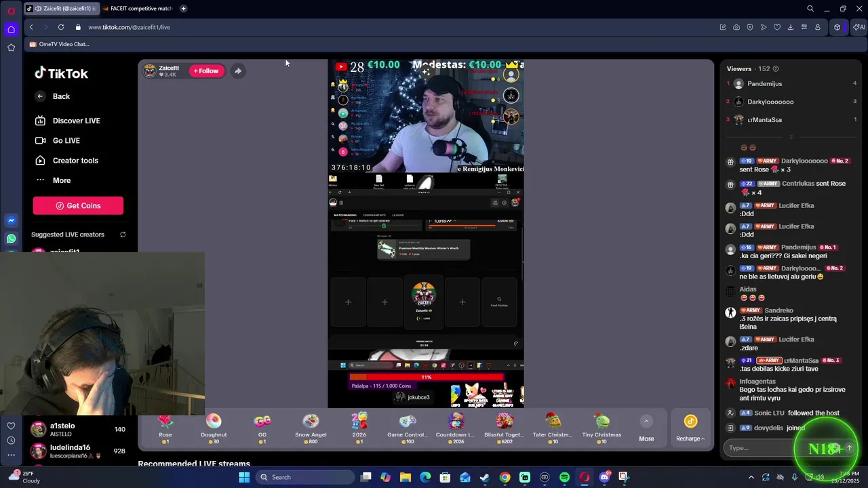Open Opera profile account icon
868x488 pixels.
click(818, 27)
